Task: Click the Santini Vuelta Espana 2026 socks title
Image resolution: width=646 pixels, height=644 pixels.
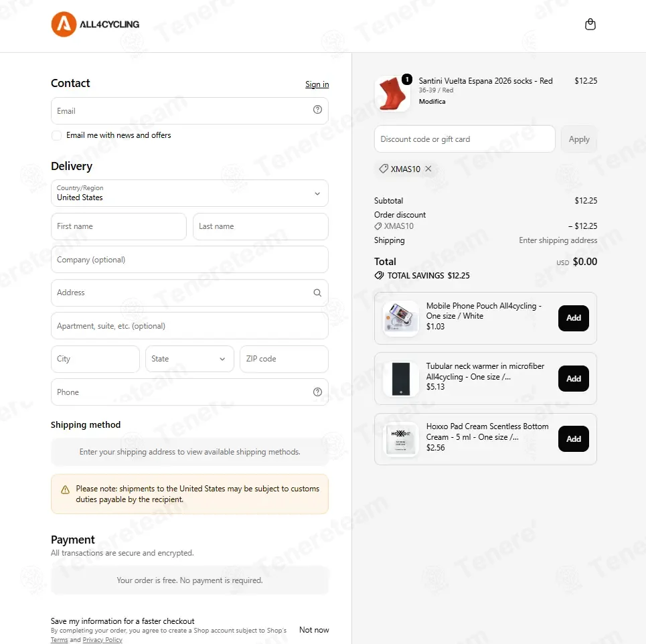Action: [485, 81]
